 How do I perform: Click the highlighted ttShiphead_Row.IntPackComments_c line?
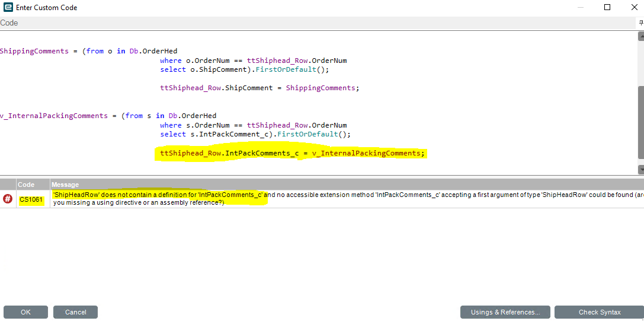click(291, 154)
